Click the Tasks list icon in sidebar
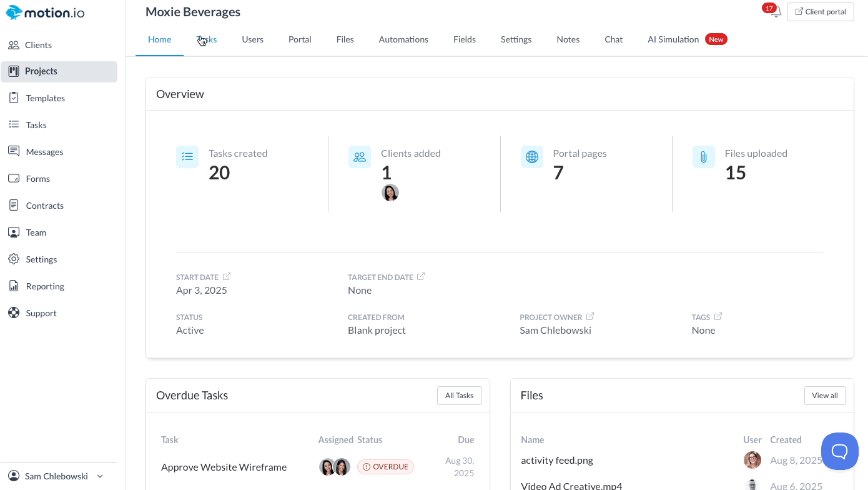Image resolution: width=868 pixels, height=490 pixels. click(x=14, y=125)
